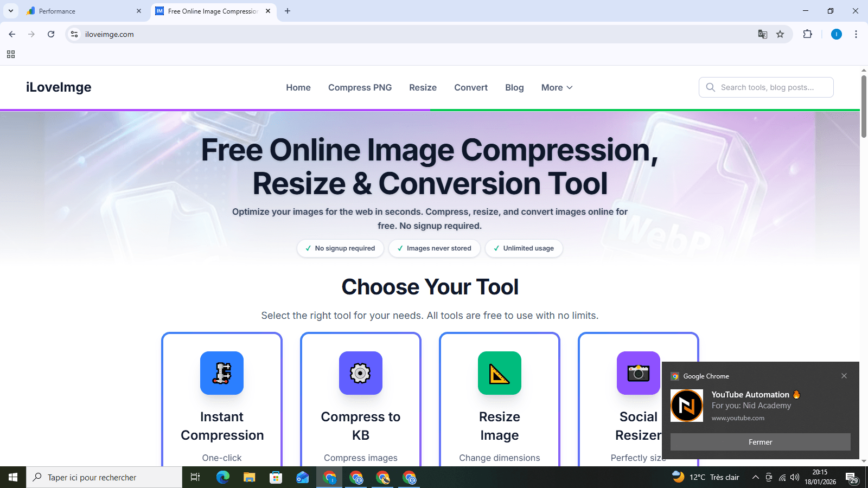Focus the Search tools, blog posts field
Viewport: 868px width, 488px height.
(766, 87)
